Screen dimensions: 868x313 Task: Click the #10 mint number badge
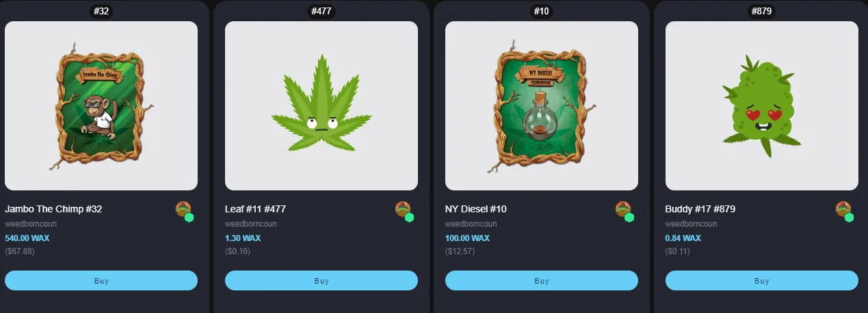542,11
